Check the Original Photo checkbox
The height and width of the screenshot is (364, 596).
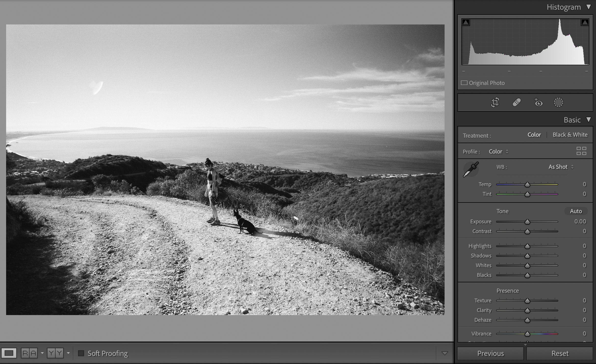point(464,83)
